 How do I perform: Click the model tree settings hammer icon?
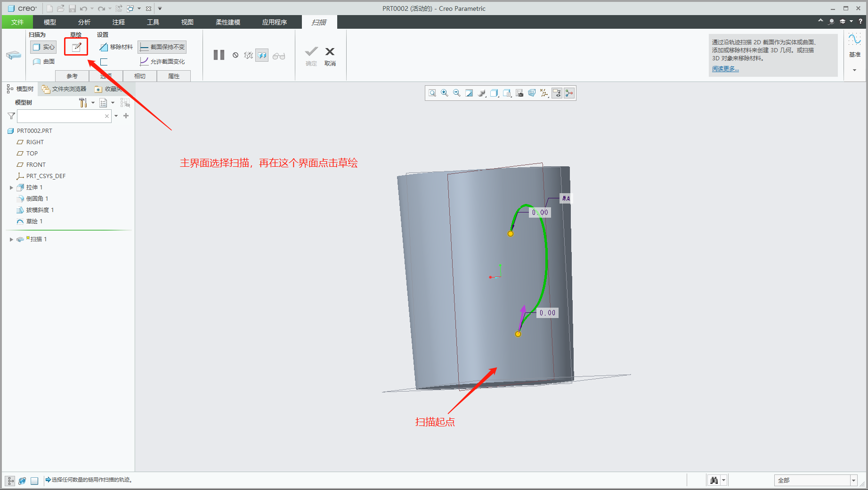coord(83,103)
